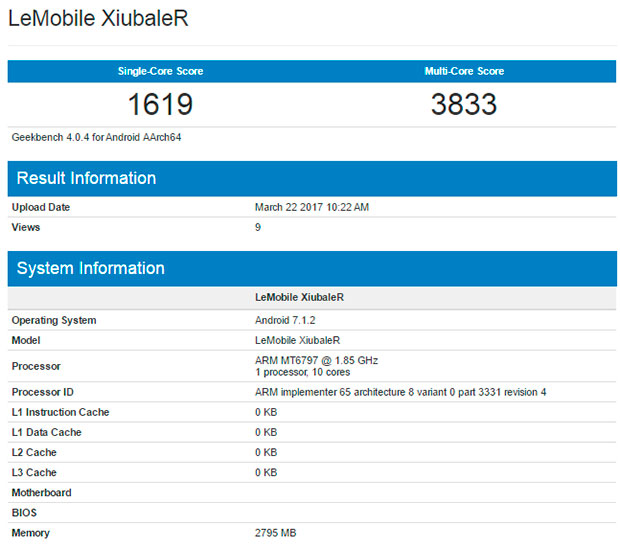Image resolution: width=620 pixels, height=548 pixels.
Task: Select the 2795 MB memory value
Action: tap(276, 533)
